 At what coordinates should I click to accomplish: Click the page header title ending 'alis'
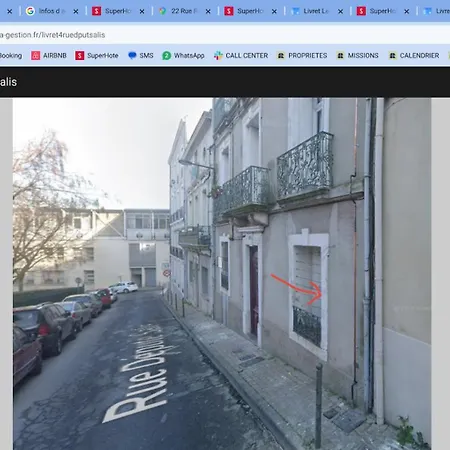tap(8, 82)
